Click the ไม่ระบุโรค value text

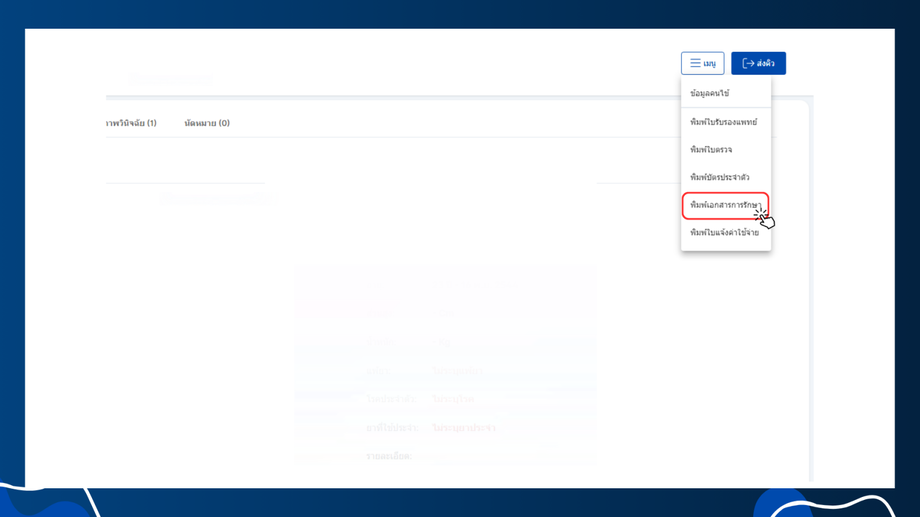[x=452, y=399]
